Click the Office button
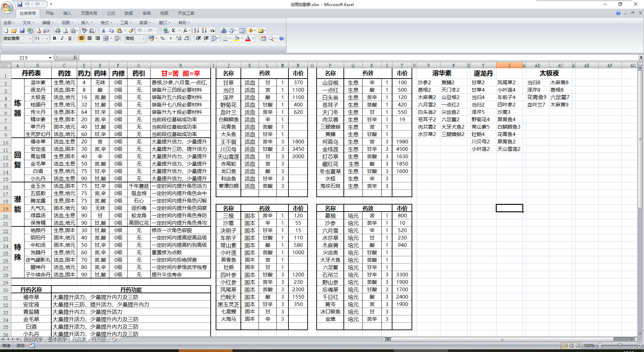The width and height of the screenshot is (644, 352). click(x=7, y=7)
